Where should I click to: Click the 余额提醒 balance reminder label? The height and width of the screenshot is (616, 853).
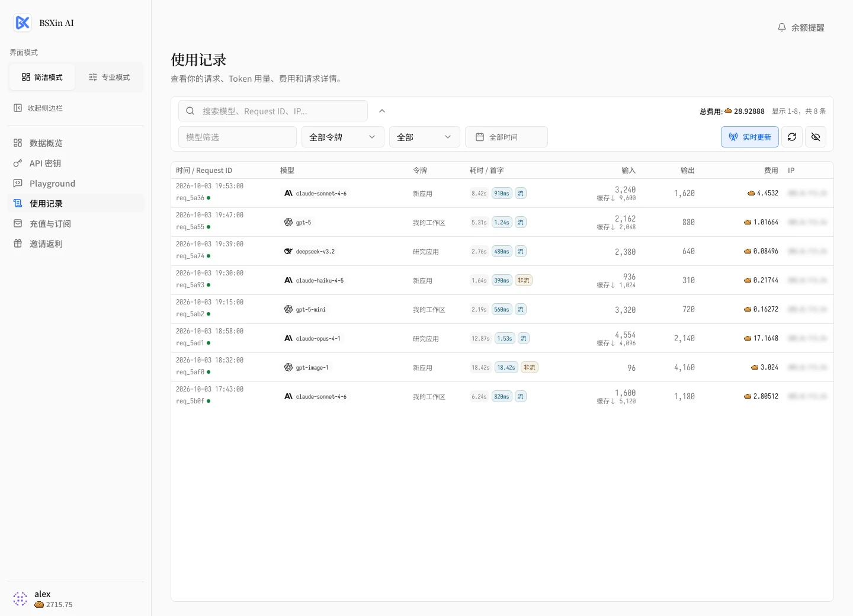tap(808, 27)
